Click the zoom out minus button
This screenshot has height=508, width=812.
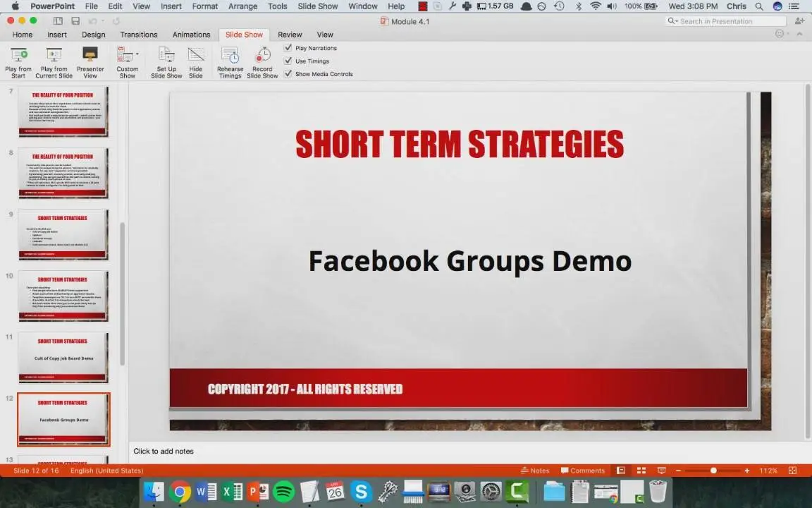[x=678, y=471]
